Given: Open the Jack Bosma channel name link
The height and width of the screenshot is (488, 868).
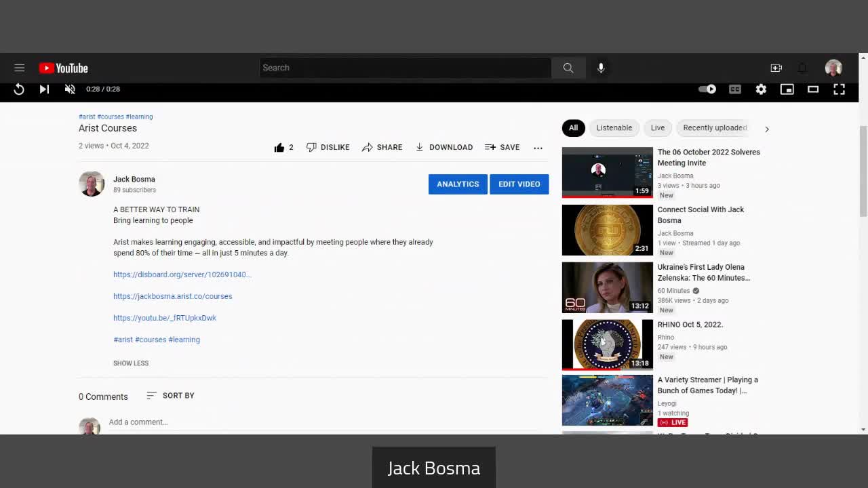Looking at the screenshot, I should coord(134,179).
